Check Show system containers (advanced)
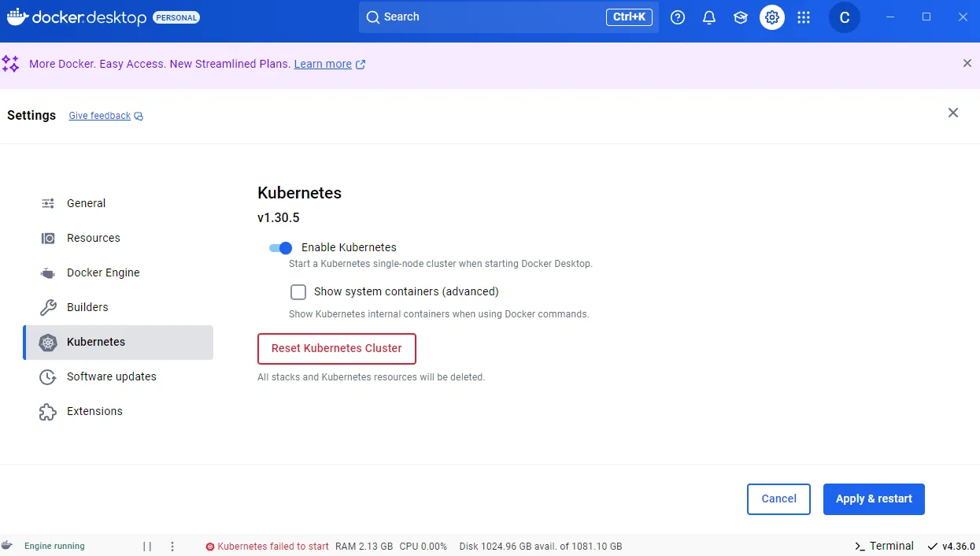This screenshot has height=556, width=980. pyautogui.click(x=298, y=292)
